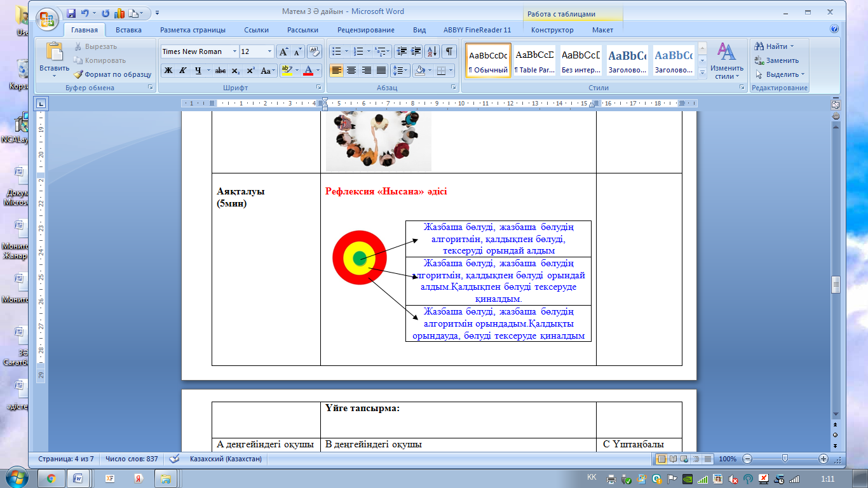
Task: Click the muted volume icon in the system tray
Action: pos(733,478)
